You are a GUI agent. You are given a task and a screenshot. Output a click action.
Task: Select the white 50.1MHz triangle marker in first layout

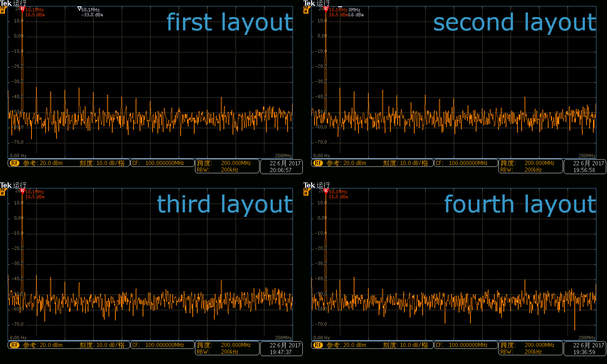[x=79, y=9]
